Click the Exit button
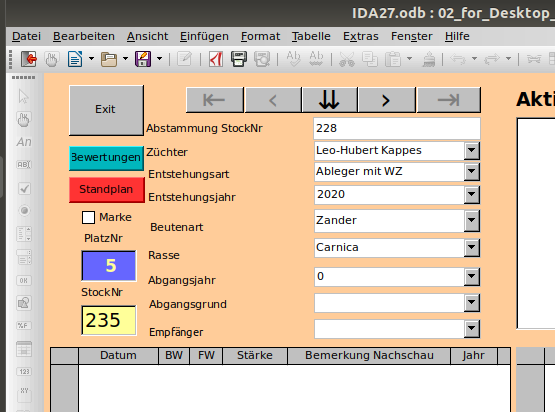The height and width of the screenshot is (412, 555). point(106,110)
